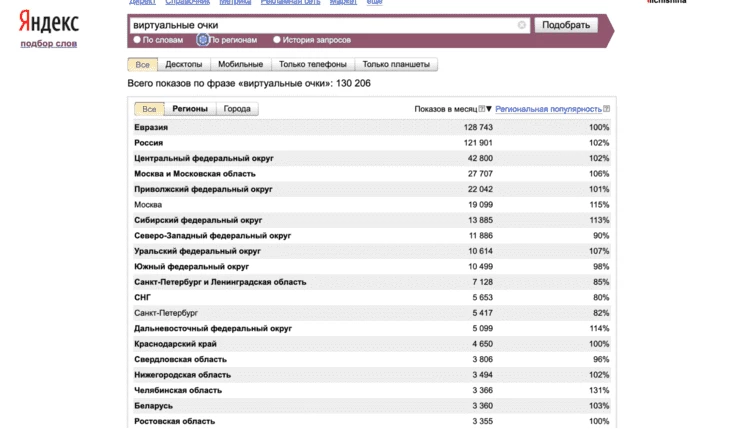Click the 121 901 impressions value
This screenshot has height=429, width=730.
pyautogui.click(x=478, y=143)
